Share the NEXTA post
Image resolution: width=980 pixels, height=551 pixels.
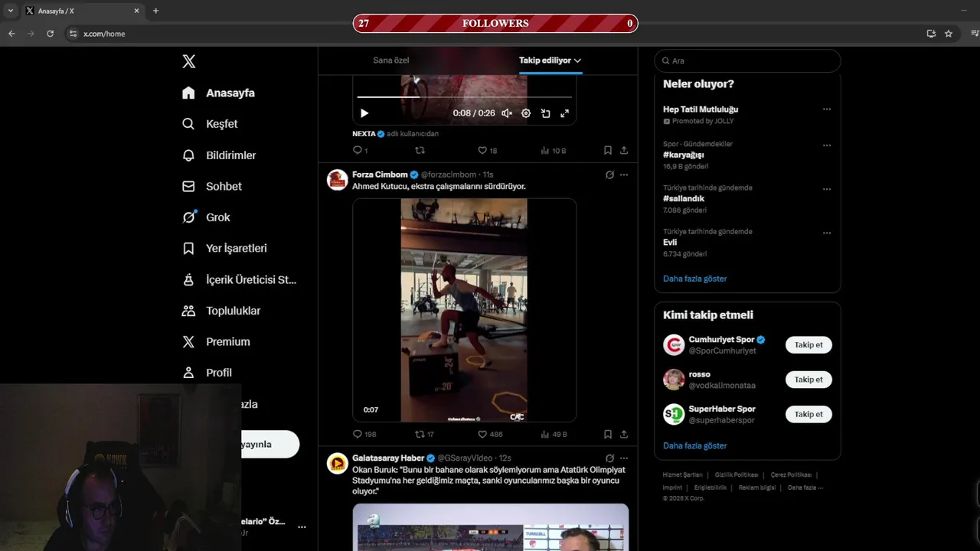[x=624, y=151]
